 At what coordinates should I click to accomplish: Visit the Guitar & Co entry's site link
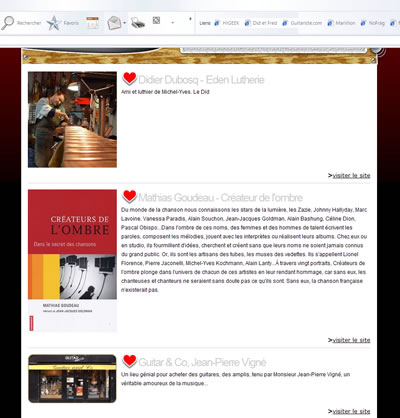tap(351, 411)
